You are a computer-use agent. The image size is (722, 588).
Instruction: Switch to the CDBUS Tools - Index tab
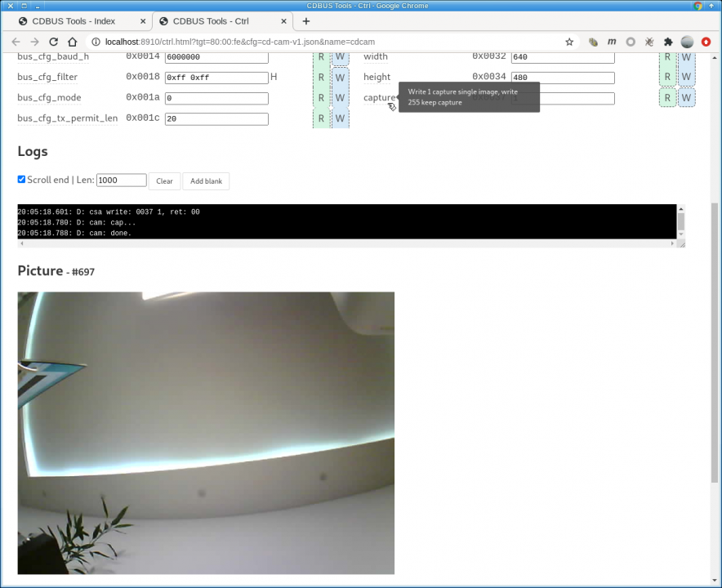74,21
